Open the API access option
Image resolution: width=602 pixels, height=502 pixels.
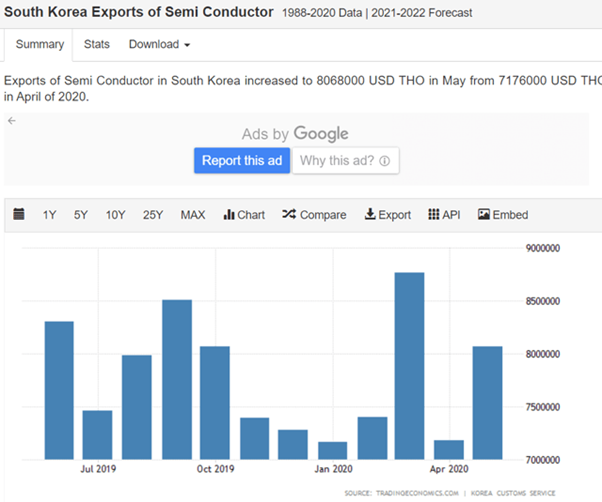click(444, 215)
